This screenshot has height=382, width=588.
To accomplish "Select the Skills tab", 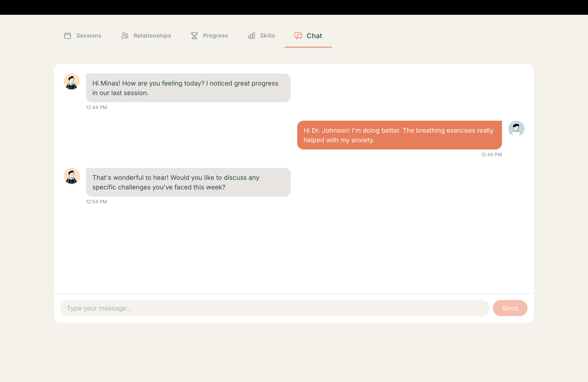I will click(267, 36).
